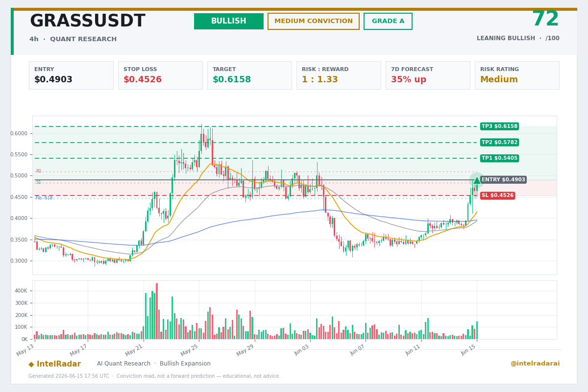588x392 pixels.
Task: Click the S1 support label
Action: (x=38, y=182)
